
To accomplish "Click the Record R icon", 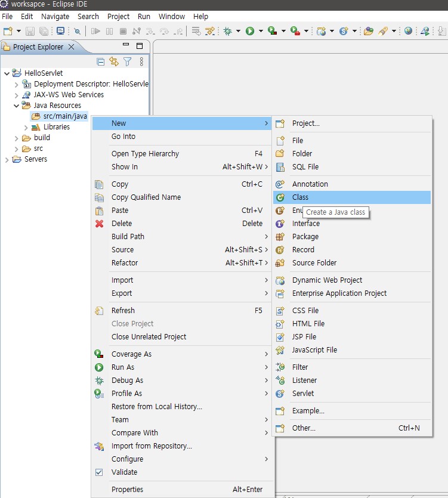I will pos(280,250).
